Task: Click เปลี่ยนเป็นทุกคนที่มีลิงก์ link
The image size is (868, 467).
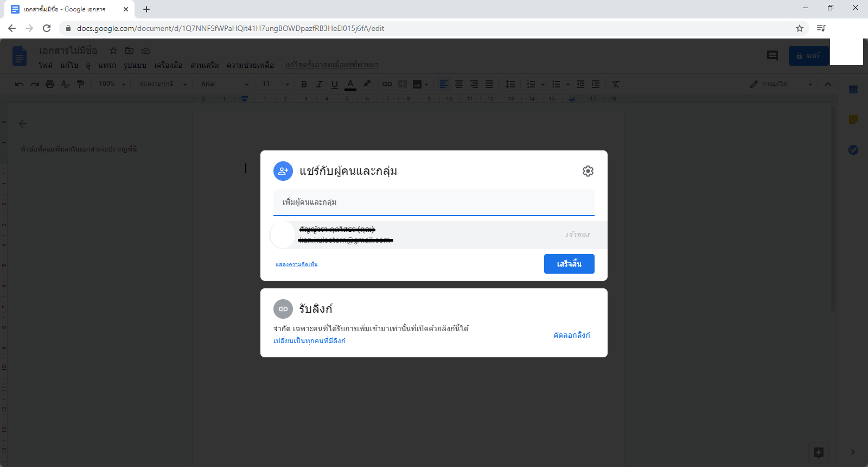Action: point(309,340)
